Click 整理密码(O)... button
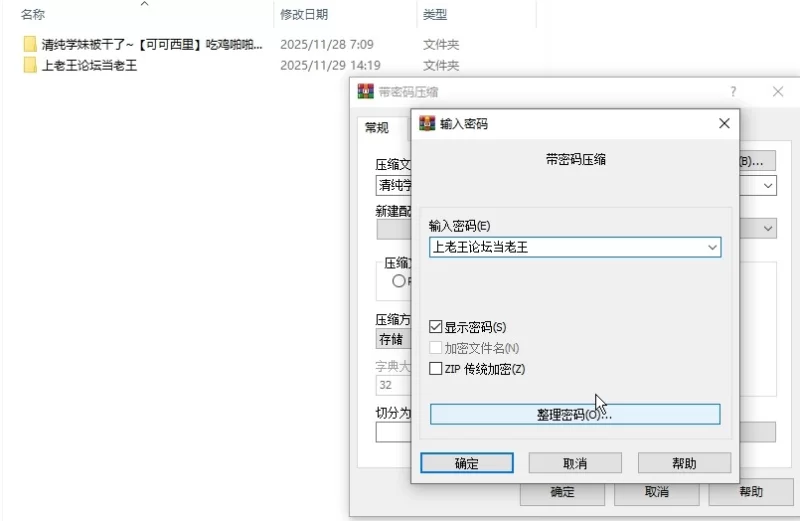Screen dimensions: 800x521 pos(575,414)
